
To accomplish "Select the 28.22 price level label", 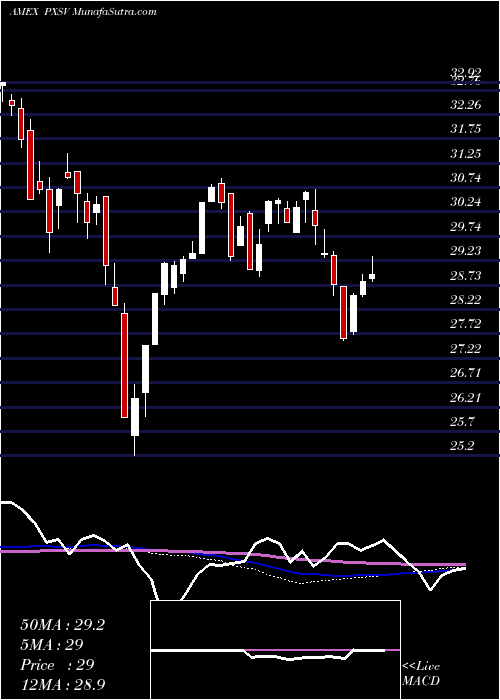I will point(466,300).
